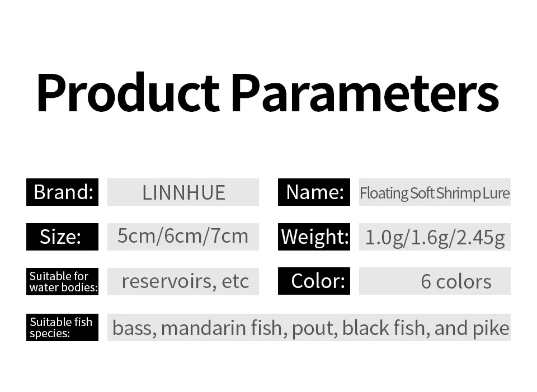Image resolution: width=537 pixels, height=392 pixels.
Task: Click the 5cm/6cm/7cm size value
Action: [x=183, y=236]
